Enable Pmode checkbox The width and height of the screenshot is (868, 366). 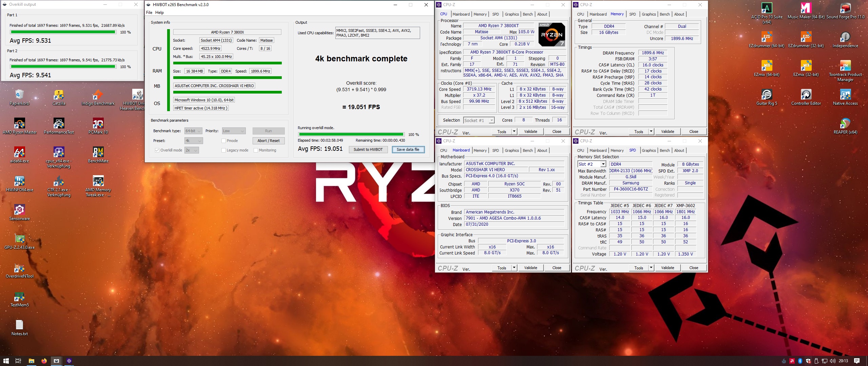click(x=223, y=141)
